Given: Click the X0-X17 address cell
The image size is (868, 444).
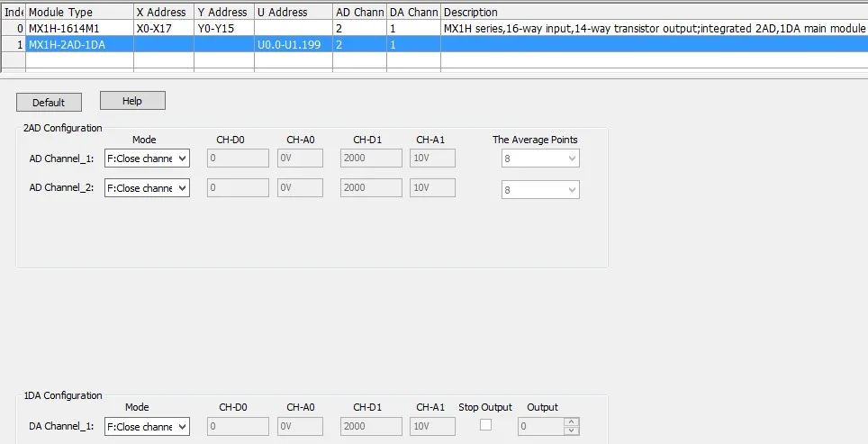Looking at the screenshot, I should 163,28.
